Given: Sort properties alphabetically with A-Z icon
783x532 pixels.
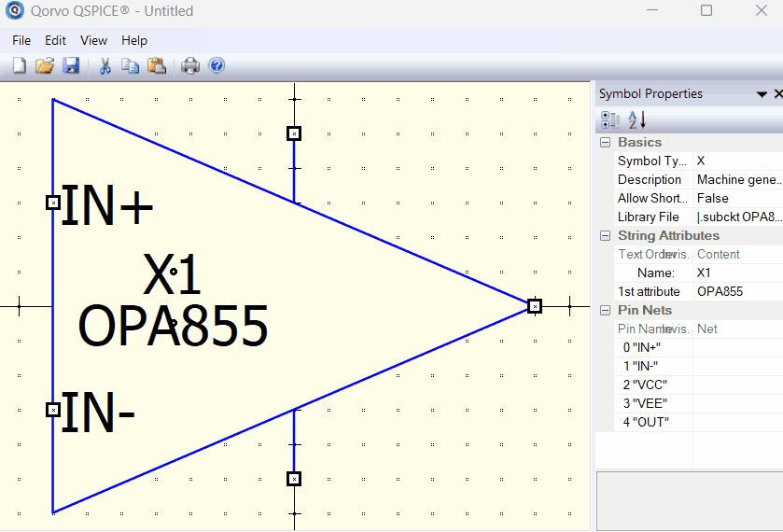Looking at the screenshot, I should pyautogui.click(x=636, y=119).
